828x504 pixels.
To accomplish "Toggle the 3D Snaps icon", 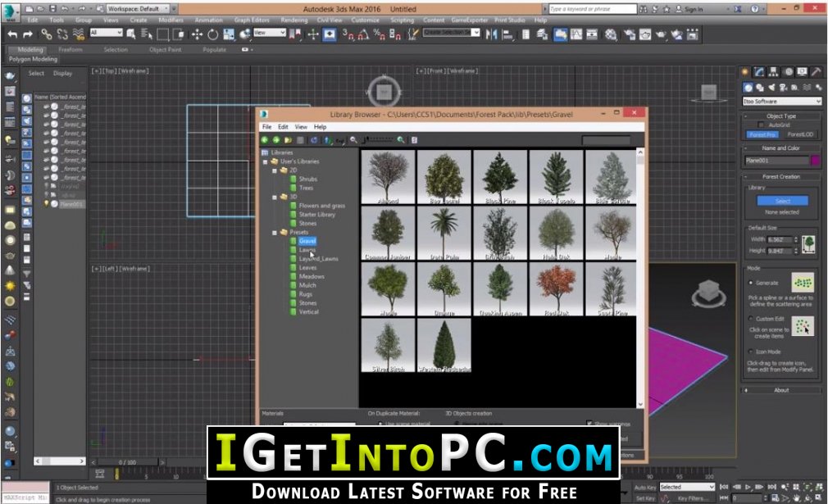I will (348, 34).
